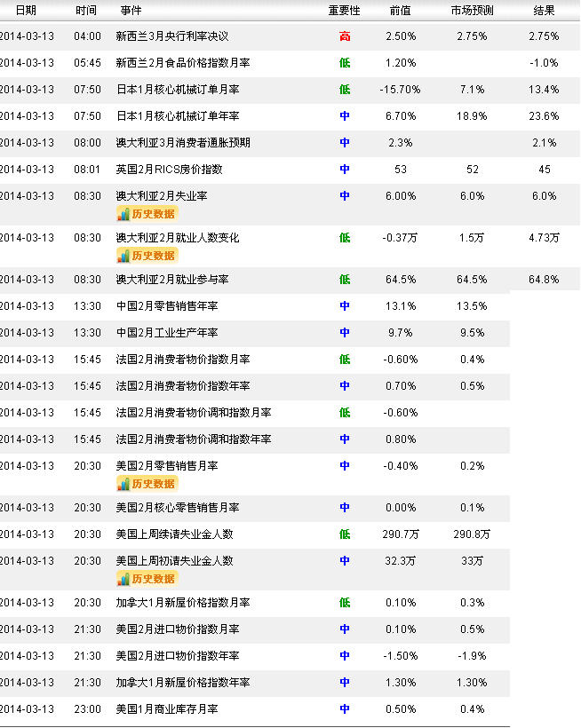Screen dimensions: 581x728
Task: Select event 中国2月工业生产年率
Action: coord(167,333)
